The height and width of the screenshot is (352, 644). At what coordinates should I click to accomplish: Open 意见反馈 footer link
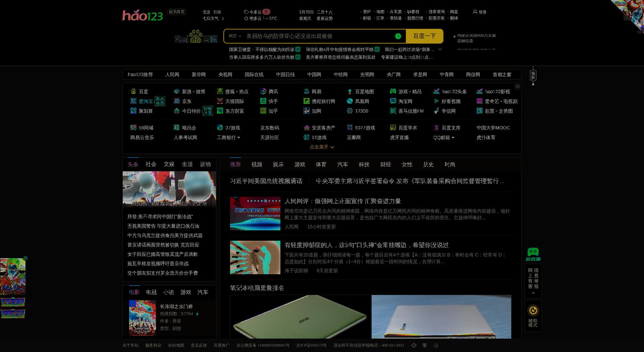pyautogui.click(x=199, y=345)
